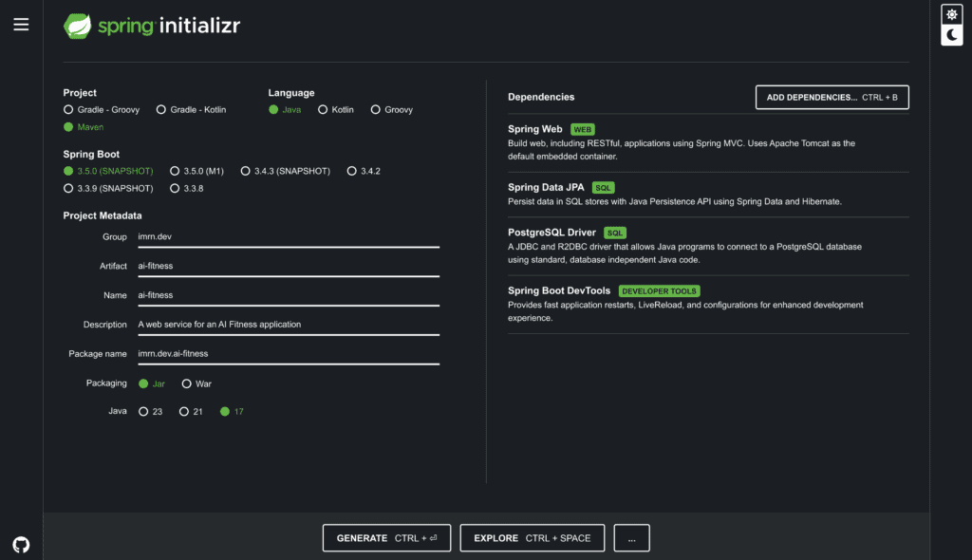Edit the Package name field
This screenshot has width=972, height=560.
click(289, 353)
